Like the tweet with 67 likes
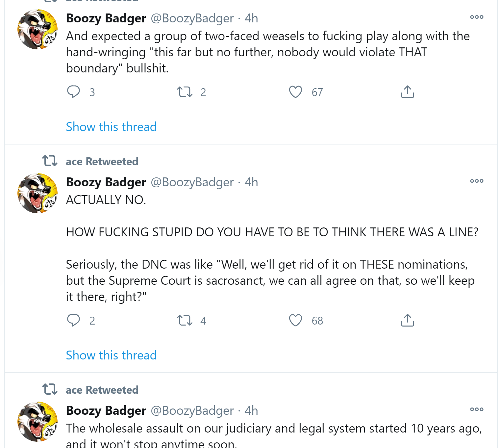The width and height of the screenshot is (501, 448). coord(295,92)
